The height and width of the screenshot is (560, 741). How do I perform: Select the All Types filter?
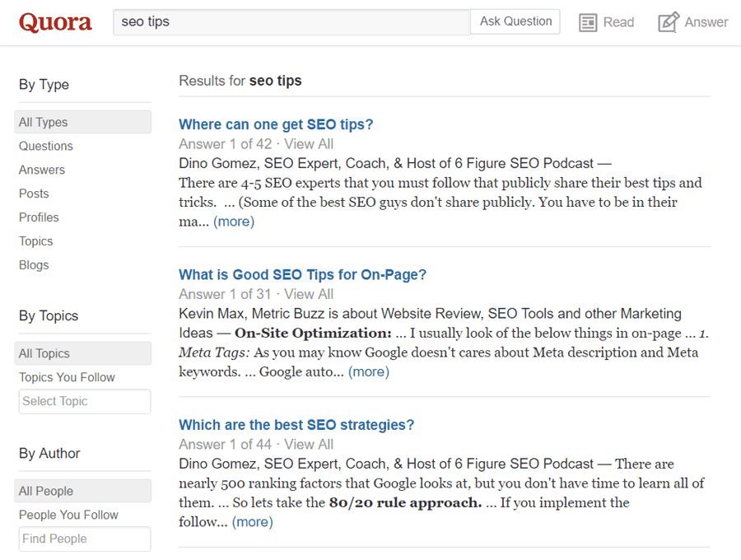[43, 121]
